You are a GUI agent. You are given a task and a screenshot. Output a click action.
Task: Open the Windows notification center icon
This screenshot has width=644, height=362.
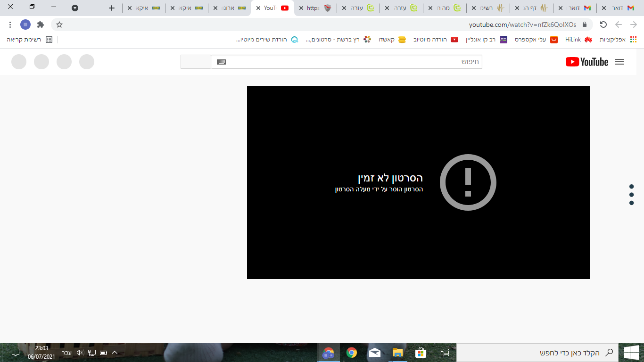[15, 353]
